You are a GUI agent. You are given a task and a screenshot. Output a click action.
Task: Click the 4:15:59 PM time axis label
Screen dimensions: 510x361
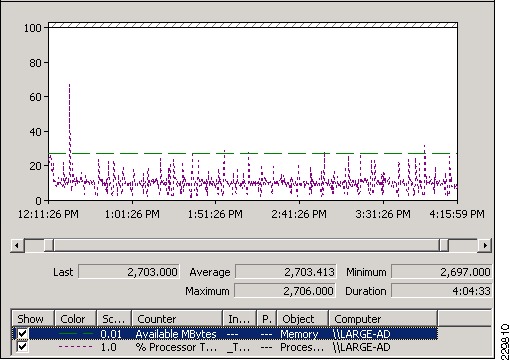[x=457, y=214]
